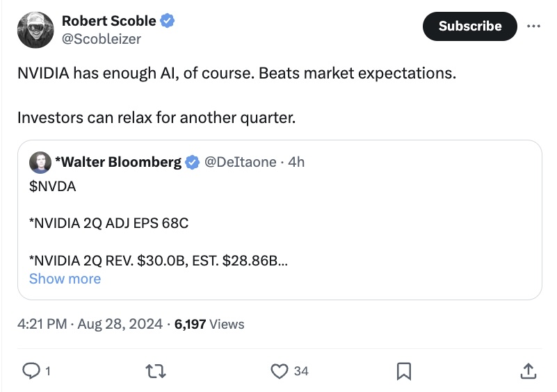Image resolution: width=557 pixels, height=392 pixels.
Task: Click the $NVDA cashtag
Action: 53,186
